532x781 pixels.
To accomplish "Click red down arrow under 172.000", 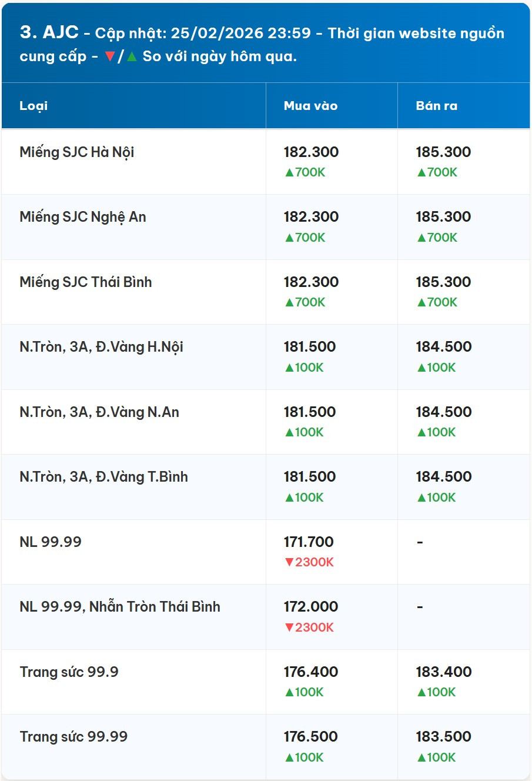I will tap(289, 628).
